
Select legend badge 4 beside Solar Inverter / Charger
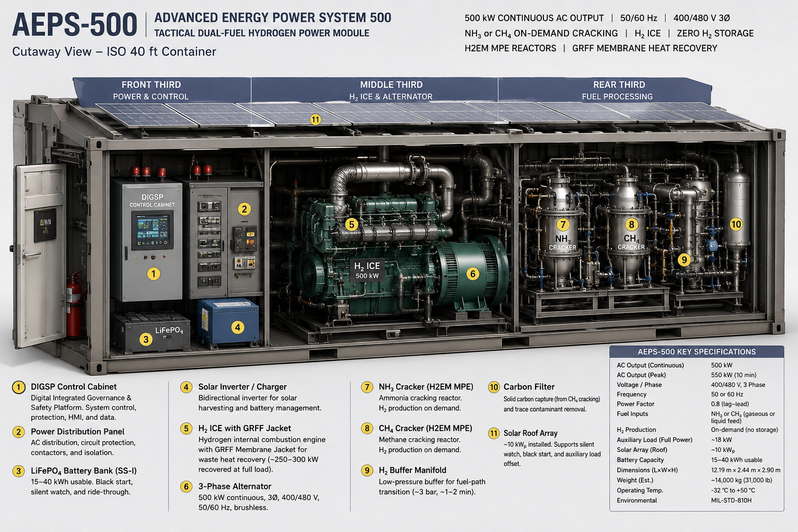coord(186,387)
